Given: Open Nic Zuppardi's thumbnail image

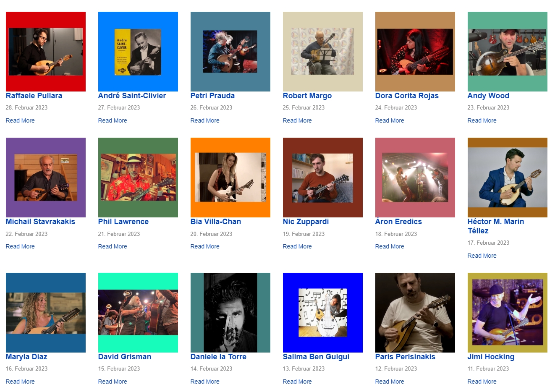Looking at the screenshot, I should click(x=323, y=178).
